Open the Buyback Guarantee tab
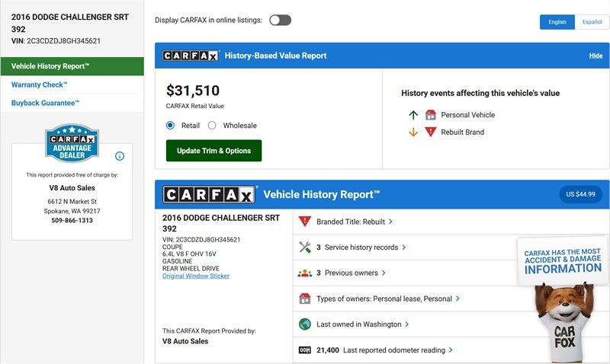 (x=46, y=103)
